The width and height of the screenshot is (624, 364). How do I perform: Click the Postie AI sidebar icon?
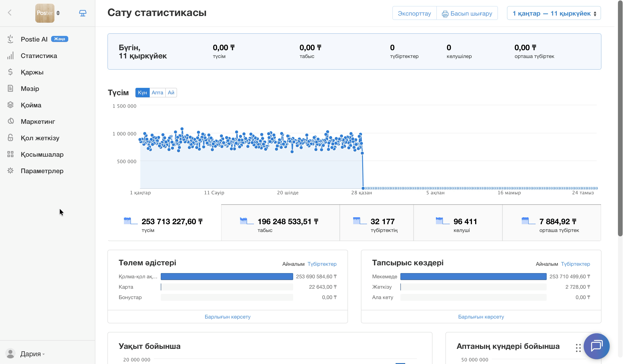coord(10,39)
